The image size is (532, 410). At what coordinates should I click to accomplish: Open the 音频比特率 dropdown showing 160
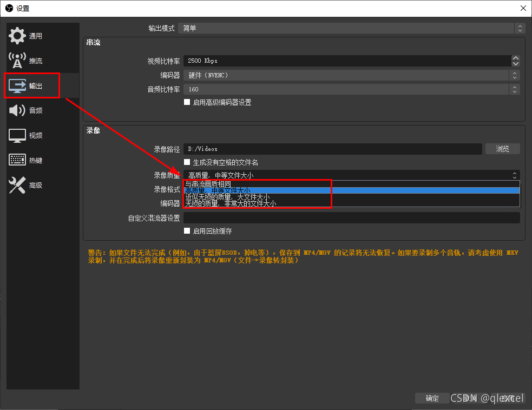pyautogui.click(x=351, y=89)
